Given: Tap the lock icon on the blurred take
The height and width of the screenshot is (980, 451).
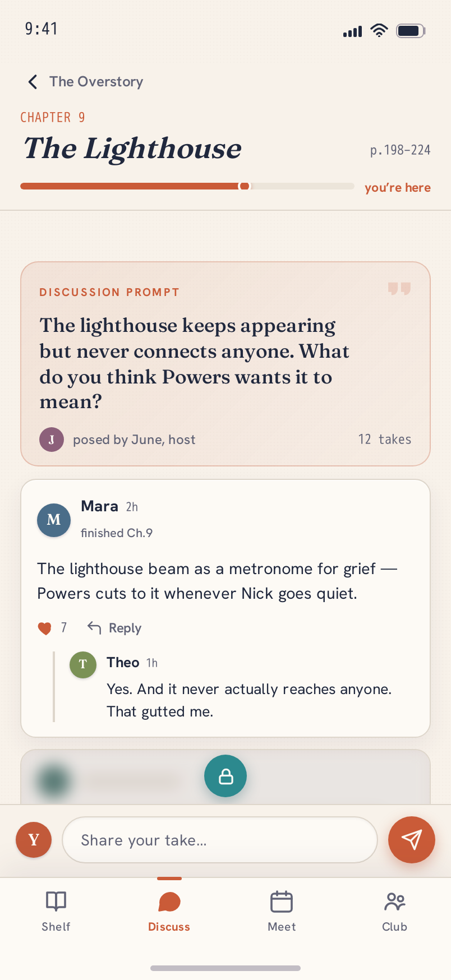Looking at the screenshot, I should 225,776.
